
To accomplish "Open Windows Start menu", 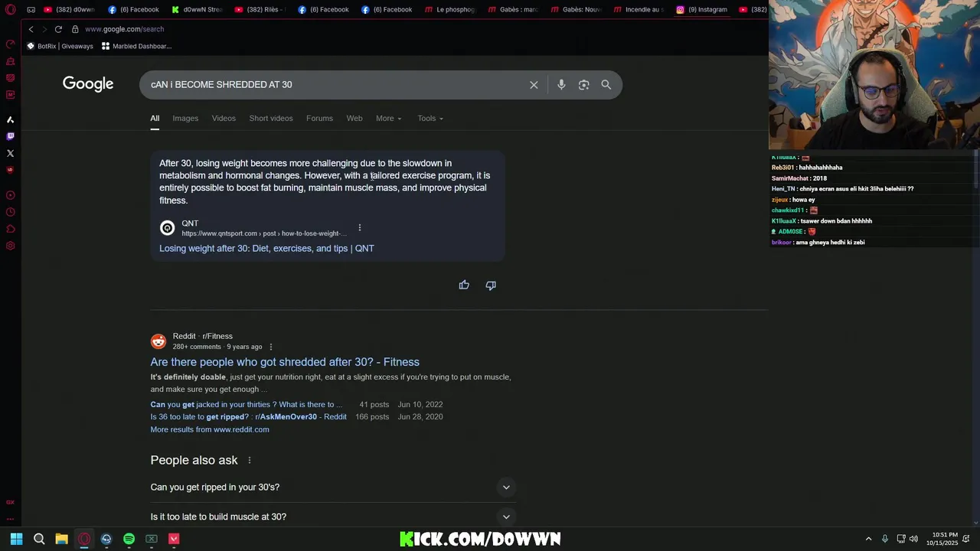I will (16, 539).
